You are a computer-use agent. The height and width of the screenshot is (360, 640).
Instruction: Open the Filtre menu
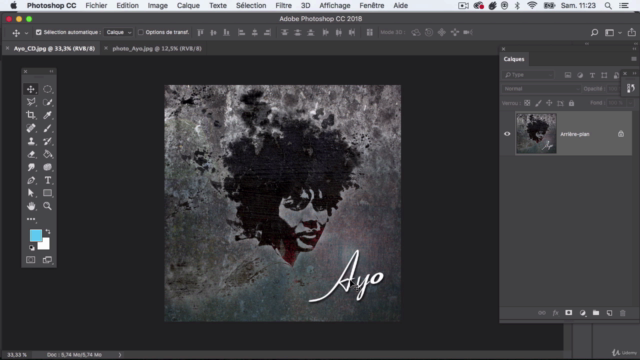283,6
